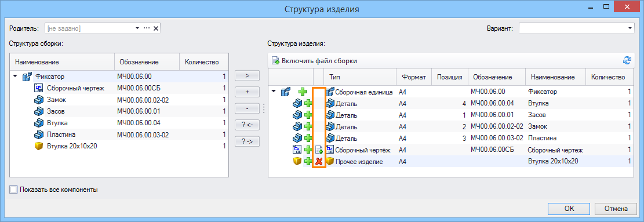Open the Родитель dropdown arrow

tap(137, 28)
